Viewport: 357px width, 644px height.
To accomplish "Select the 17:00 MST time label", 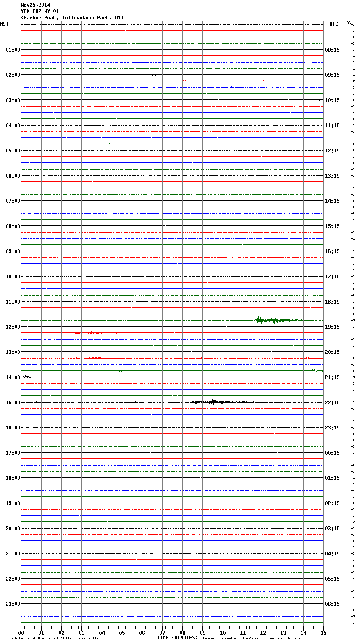I will pos(13,453).
